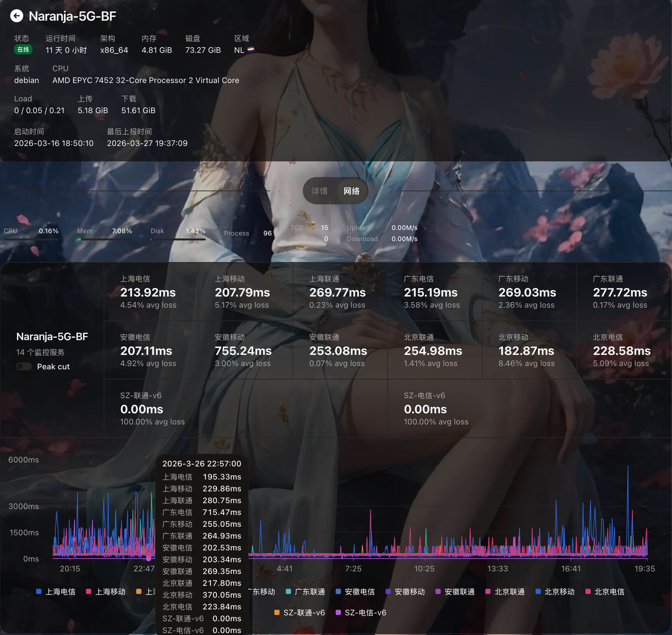Click the 广东联通 teal legend swatch
The height and width of the screenshot is (635, 672).
[x=288, y=591]
